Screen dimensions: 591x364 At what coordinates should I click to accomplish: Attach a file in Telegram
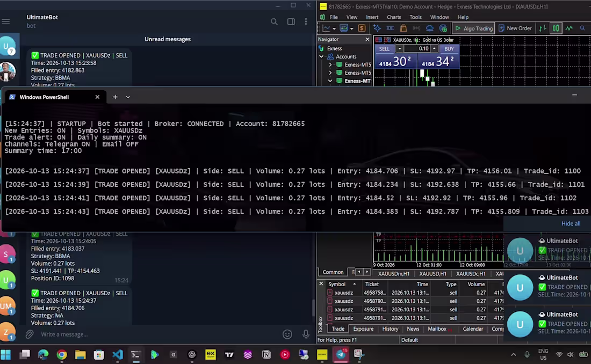pos(30,334)
